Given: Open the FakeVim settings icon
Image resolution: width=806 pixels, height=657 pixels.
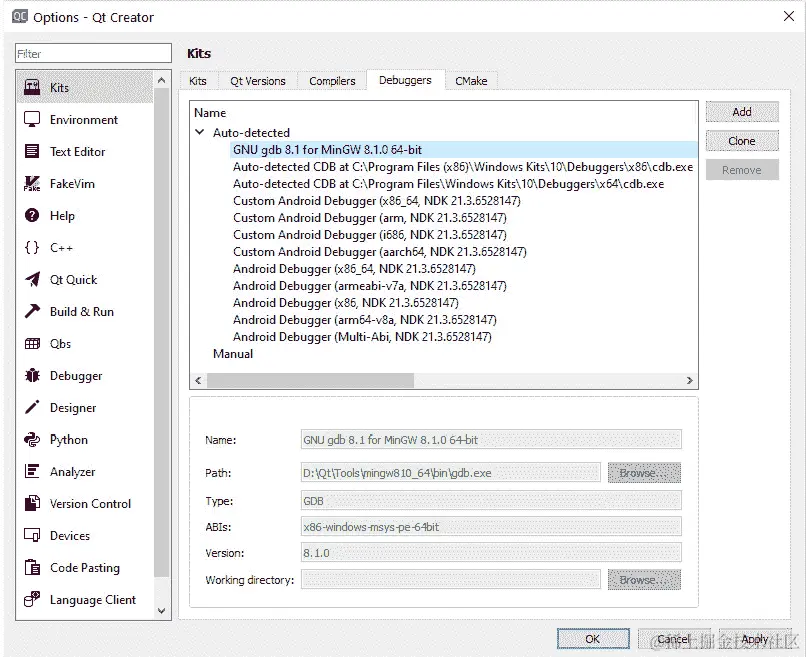Looking at the screenshot, I should [x=32, y=184].
